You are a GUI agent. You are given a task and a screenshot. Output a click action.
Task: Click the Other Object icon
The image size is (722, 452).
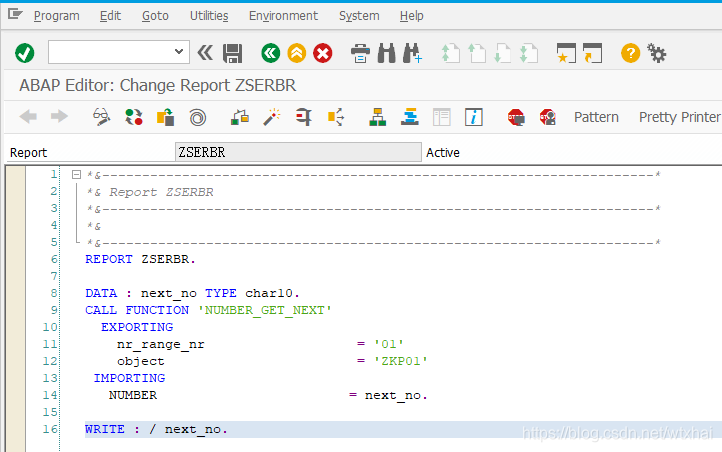(x=165, y=117)
